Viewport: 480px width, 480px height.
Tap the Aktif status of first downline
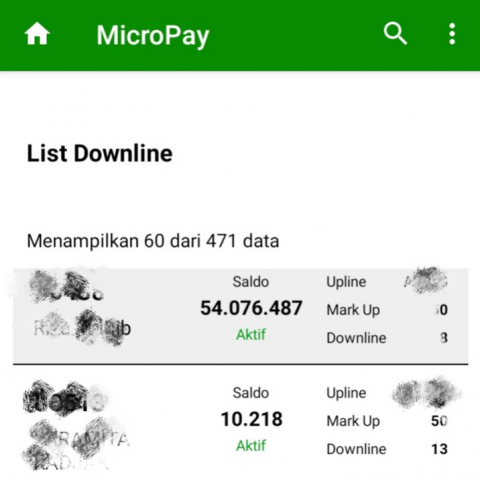tap(251, 334)
